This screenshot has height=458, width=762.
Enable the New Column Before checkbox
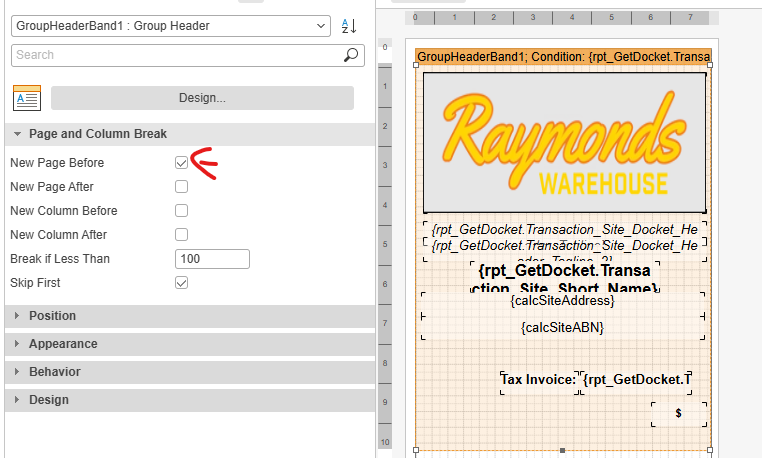[181, 211]
